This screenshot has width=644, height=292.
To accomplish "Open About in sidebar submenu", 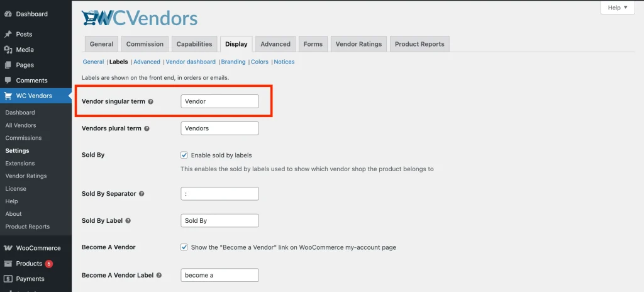I will (14, 214).
